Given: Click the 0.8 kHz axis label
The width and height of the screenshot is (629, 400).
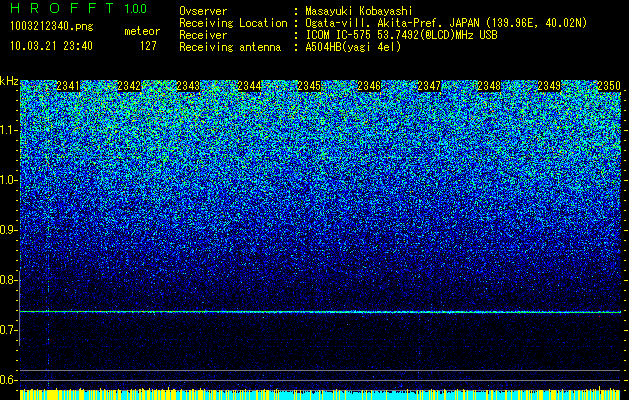Looking at the screenshot, I should (x=9, y=280).
